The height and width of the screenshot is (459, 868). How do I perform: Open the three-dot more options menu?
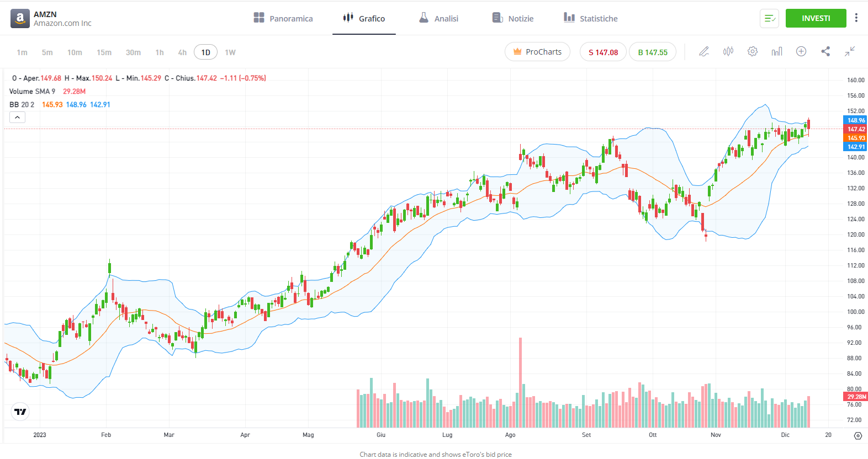click(x=856, y=18)
